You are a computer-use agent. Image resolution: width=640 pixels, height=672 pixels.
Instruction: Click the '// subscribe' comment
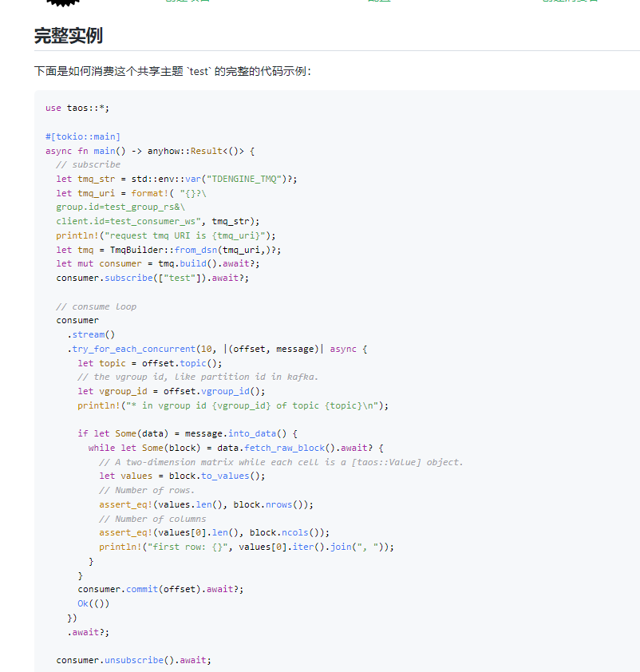point(88,164)
